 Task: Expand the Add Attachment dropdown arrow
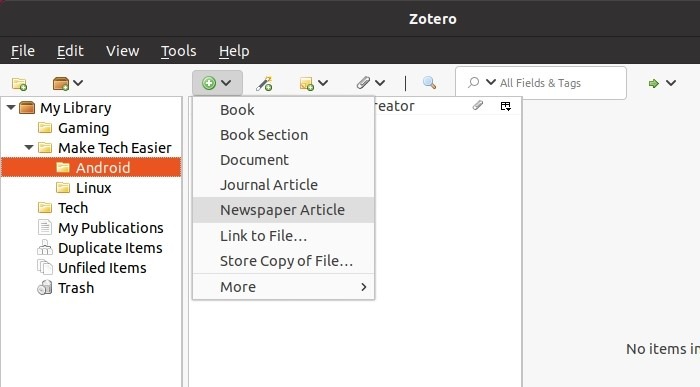(380, 83)
